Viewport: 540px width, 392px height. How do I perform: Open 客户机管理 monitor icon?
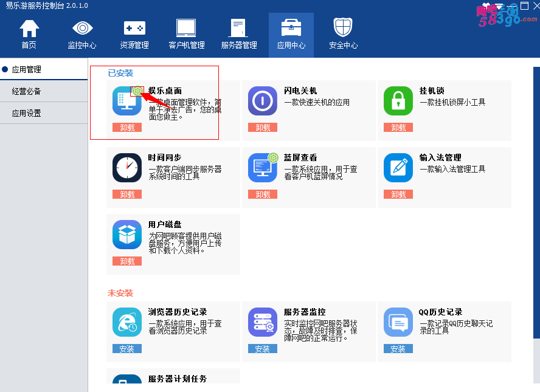click(x=186, y=28)
